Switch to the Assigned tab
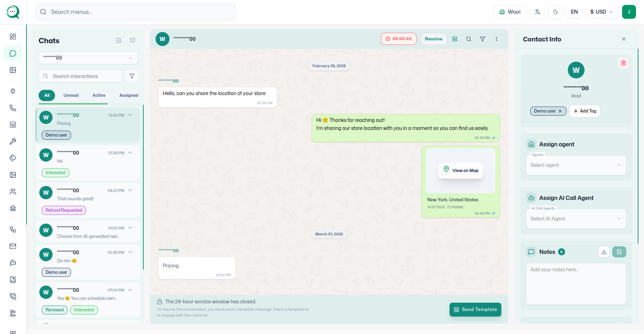Viewport: 644px width, 334px height. tap(129, 95)
